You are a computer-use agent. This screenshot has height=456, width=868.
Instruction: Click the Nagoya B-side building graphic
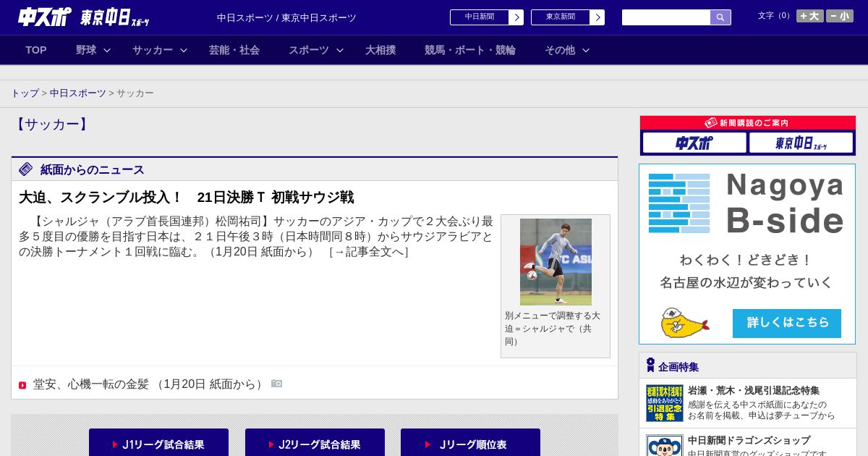coord(679,203)
